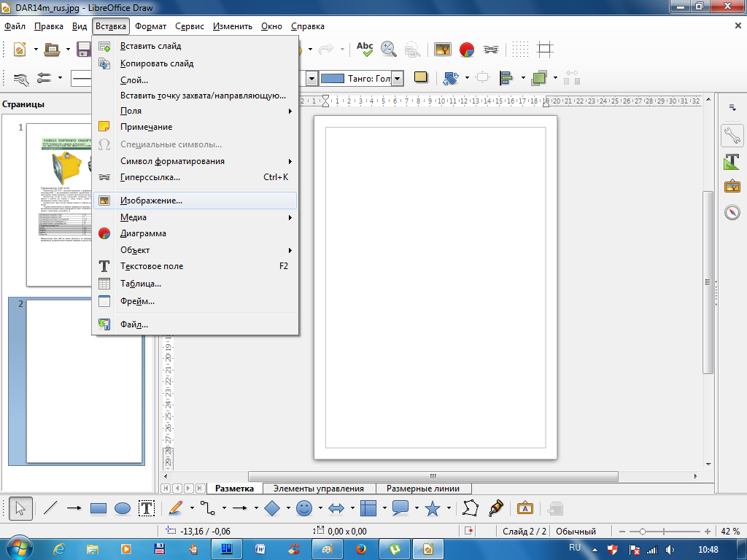Click the Таблица... menu entry
The image size is (747, 560).
point(140,284)
